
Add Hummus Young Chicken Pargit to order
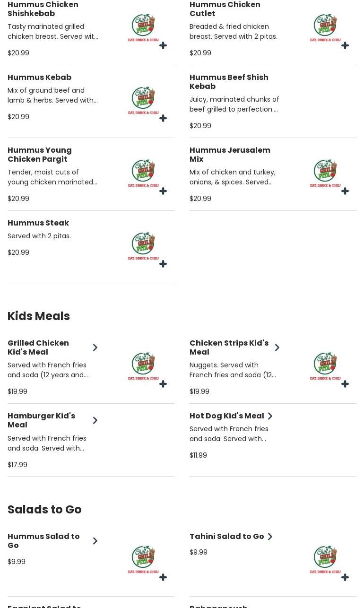pos(163,191)
